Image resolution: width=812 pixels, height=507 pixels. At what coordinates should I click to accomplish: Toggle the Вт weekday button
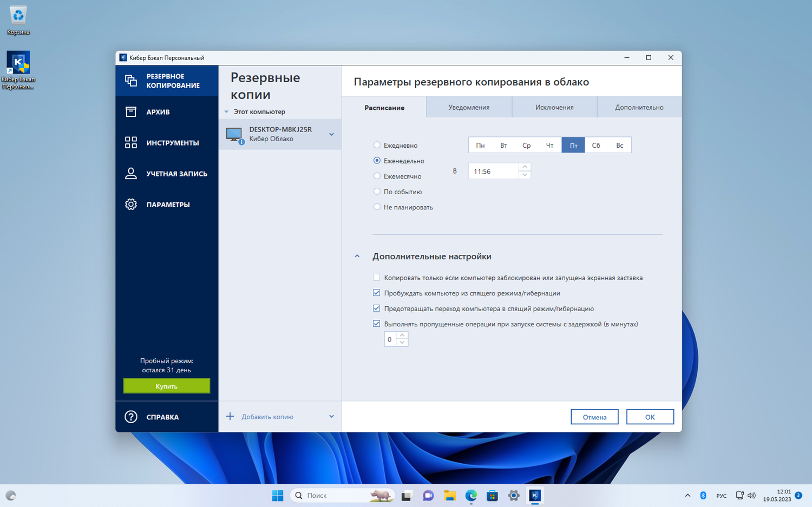click(503, 145)
